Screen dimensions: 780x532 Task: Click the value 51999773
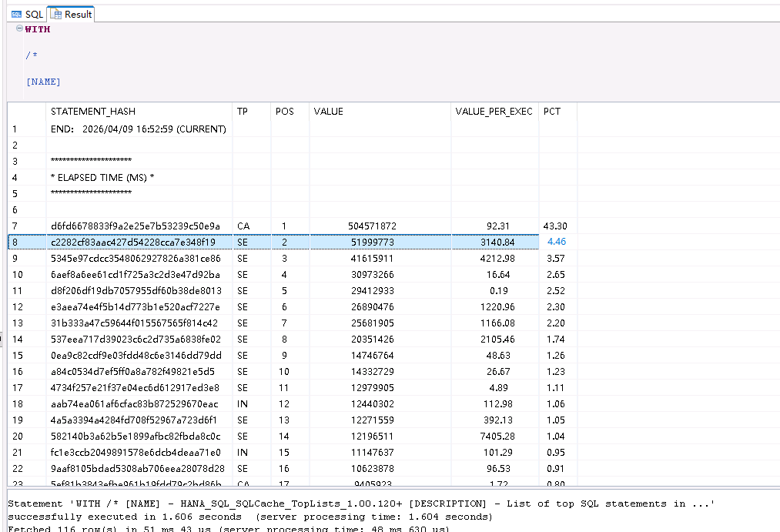tap(372, 243)
